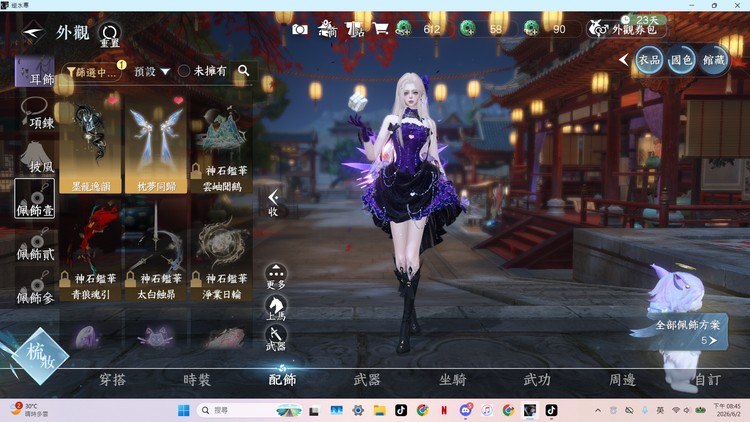The image size is (750, 422).
Task: Open the camera screenshot mode
Action: coord(300,30)
